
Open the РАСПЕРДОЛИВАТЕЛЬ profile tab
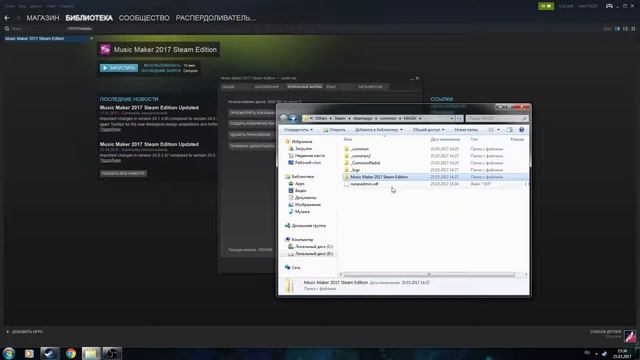(216, 18)
